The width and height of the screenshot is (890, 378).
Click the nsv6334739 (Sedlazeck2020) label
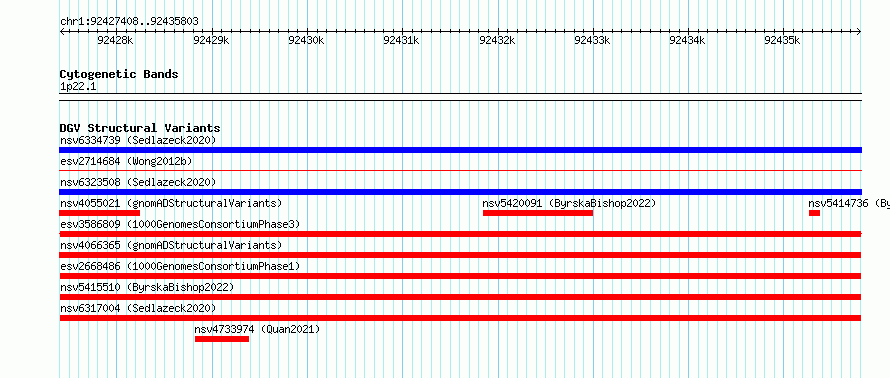coord(138,140)
